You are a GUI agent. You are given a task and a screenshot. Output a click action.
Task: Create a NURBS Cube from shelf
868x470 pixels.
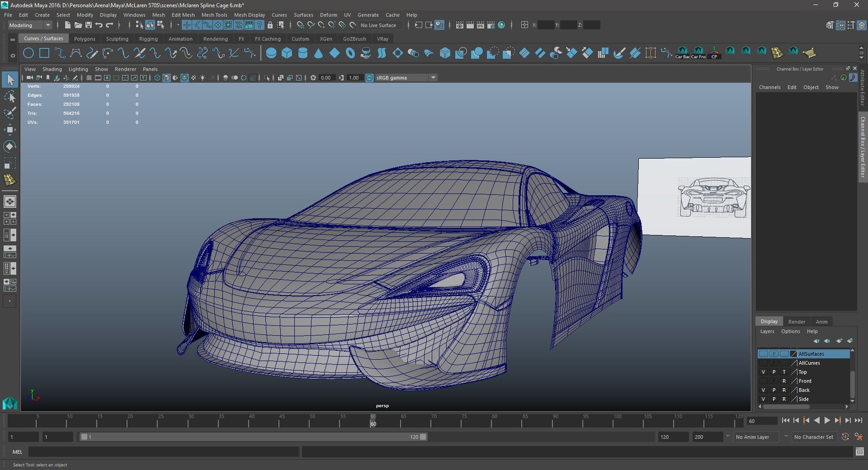(x=287, y=53)
